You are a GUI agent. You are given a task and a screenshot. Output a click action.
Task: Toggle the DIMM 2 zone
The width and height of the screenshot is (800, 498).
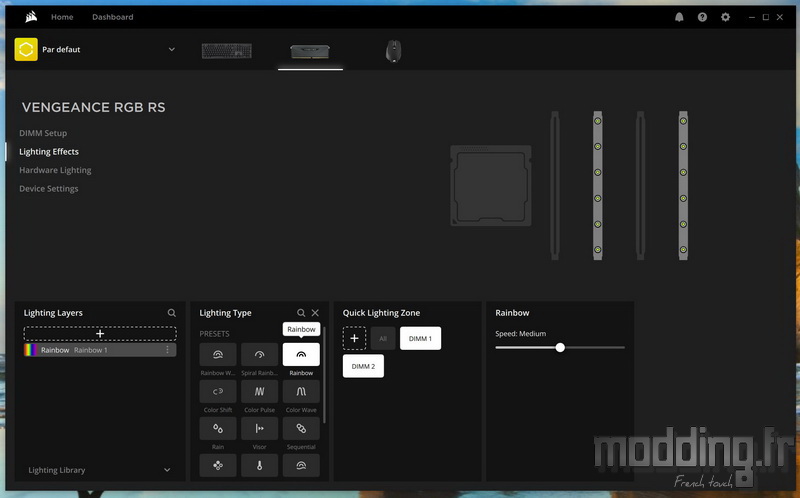(x=363, y=366)
